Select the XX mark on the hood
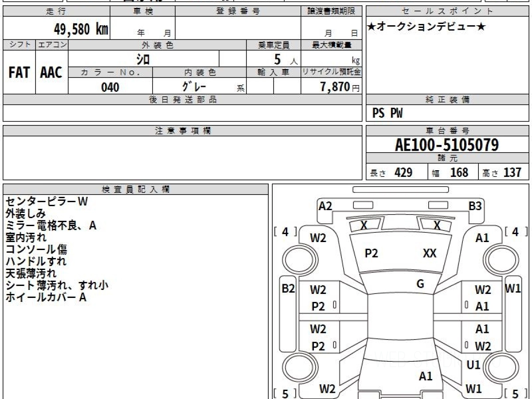This screenshot has width=532, height=399. (x=430, y=253)
